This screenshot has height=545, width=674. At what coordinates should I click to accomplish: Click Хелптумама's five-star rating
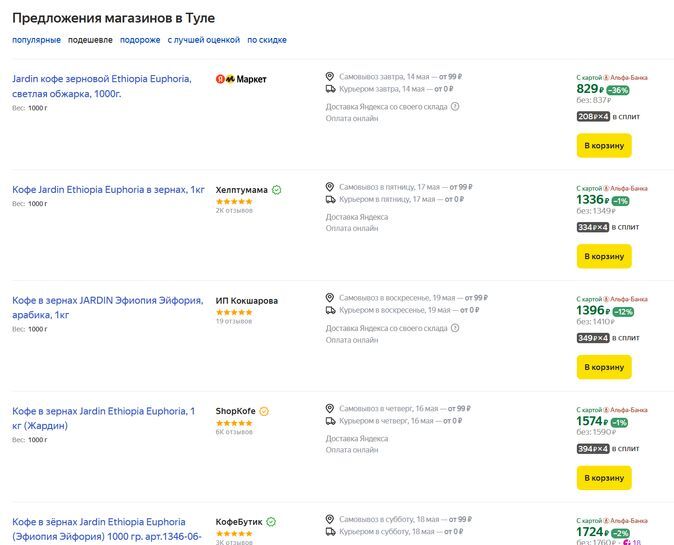[234, 201]
